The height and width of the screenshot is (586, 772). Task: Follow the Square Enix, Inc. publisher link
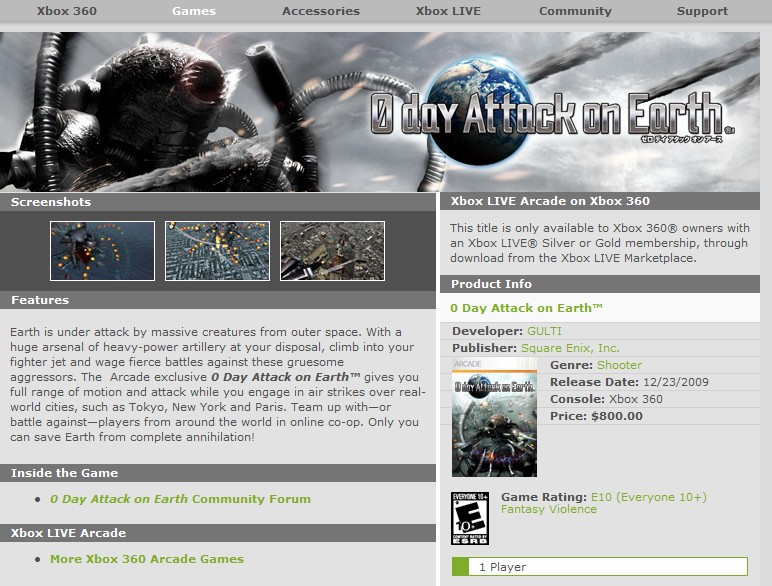[570, 348]
